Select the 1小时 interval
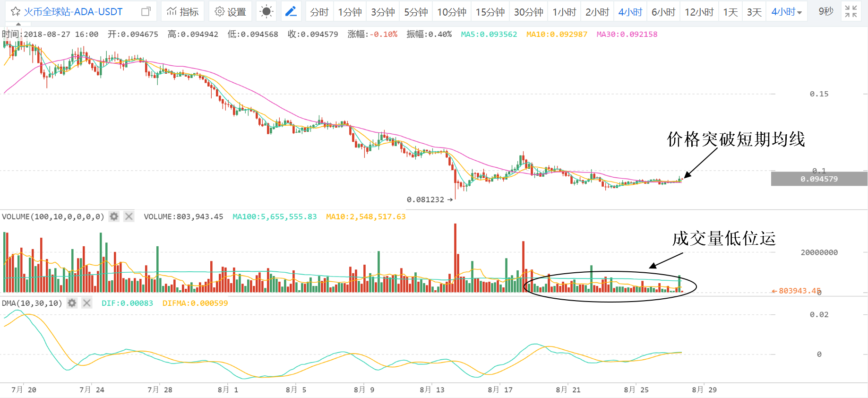Screen dimensions: 868x398 point(564,12)
